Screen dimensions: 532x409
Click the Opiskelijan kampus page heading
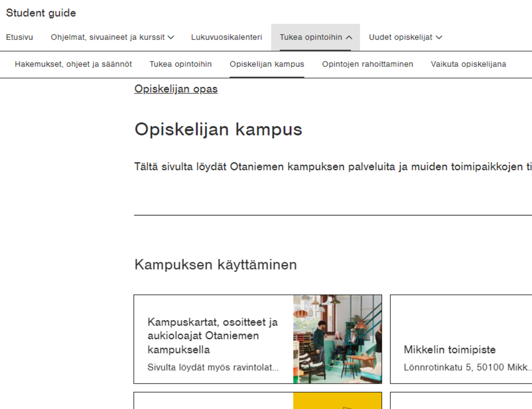(x=218, y=129)
